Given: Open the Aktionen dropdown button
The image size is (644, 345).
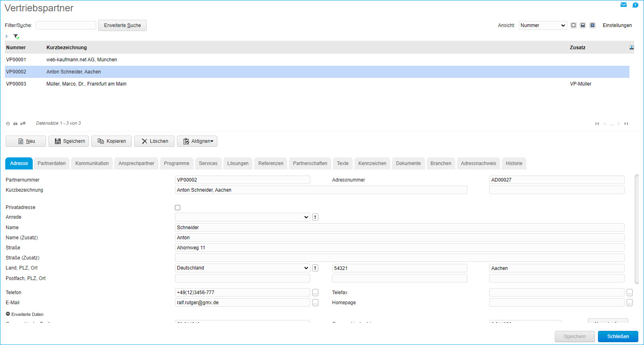Looking at the screenshot, I should (x=197, y=141).
